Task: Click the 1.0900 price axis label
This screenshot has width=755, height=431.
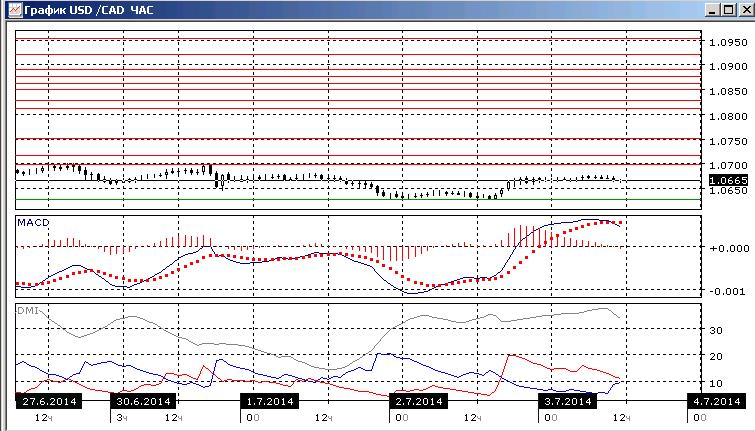Action: point(729,66)
